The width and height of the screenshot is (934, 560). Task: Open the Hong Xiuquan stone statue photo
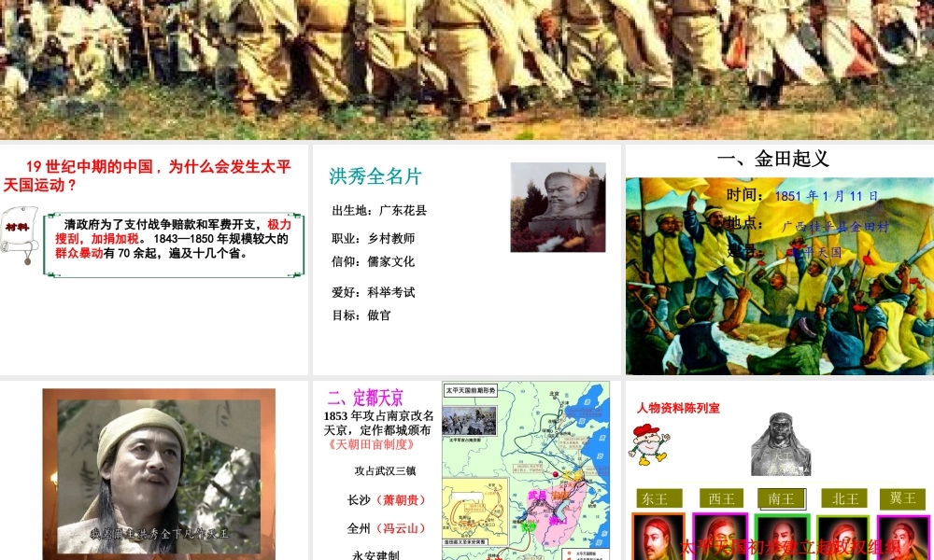(x=558, y=207)
